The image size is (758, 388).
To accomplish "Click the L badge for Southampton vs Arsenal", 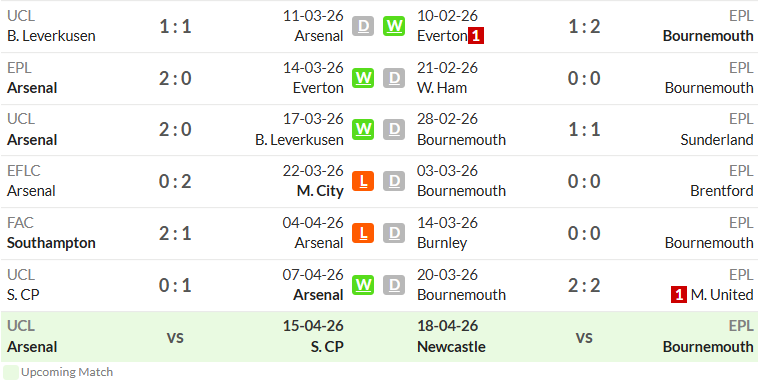I will coord(363,233).
